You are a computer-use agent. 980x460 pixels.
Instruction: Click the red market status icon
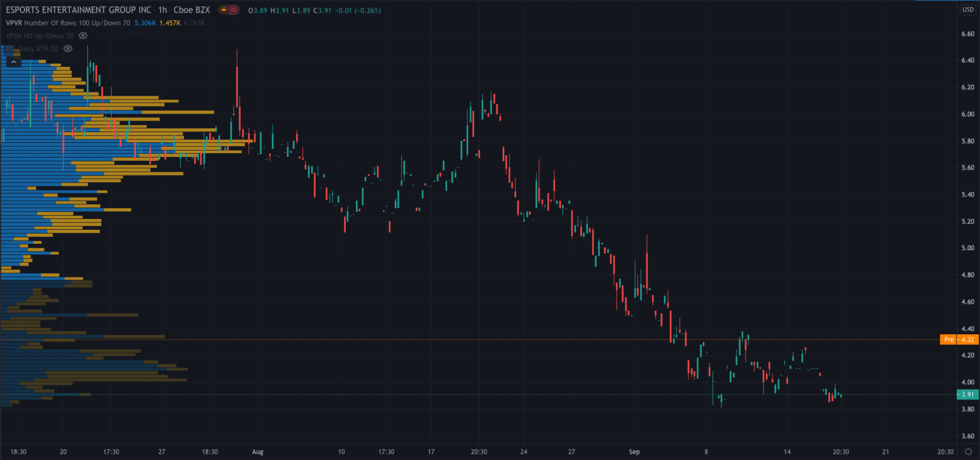click(x=235, y=10)
